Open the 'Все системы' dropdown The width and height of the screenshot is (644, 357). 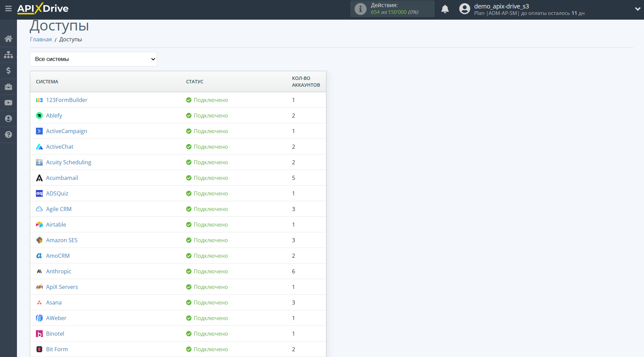pos(93,59)
